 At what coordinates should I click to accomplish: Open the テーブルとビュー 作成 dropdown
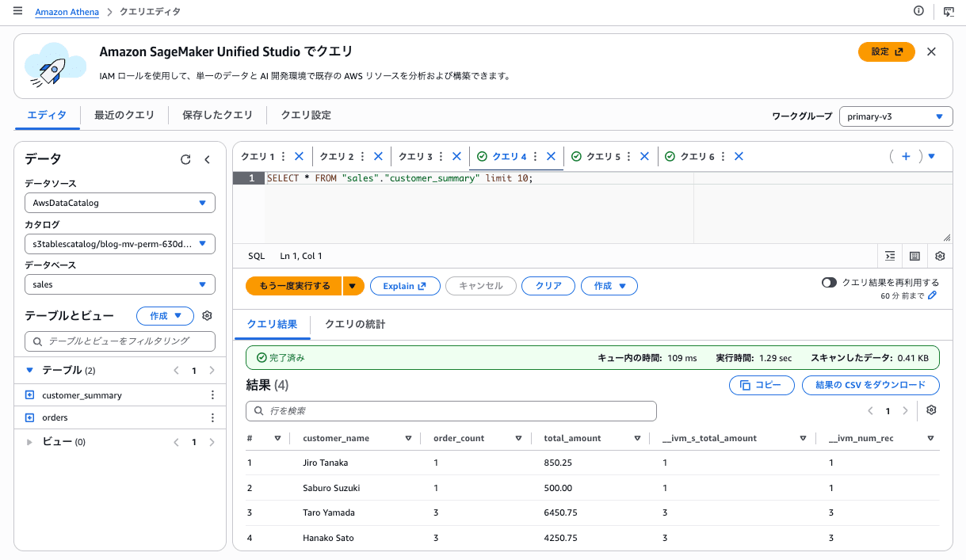[165, 316]
